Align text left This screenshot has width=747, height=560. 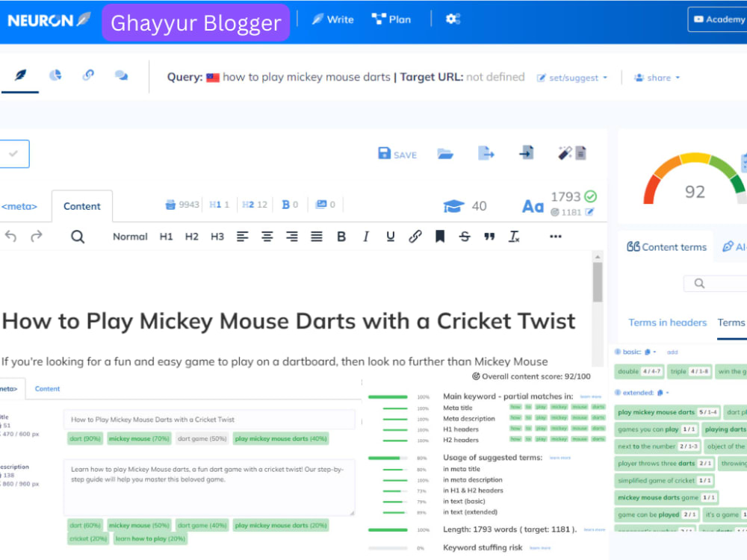pos(243,237)
